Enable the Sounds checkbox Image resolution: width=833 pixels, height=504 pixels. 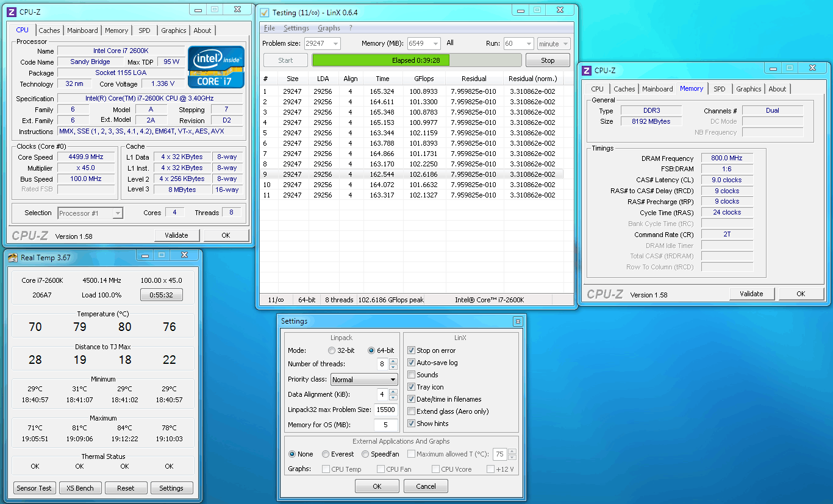pyautogui.click(x=411, y=375)
